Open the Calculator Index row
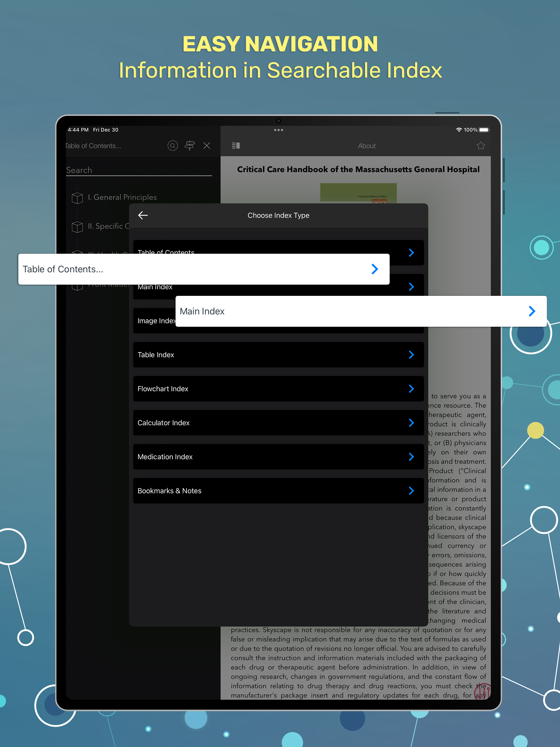The width and height of the screenshot is (560, 747). click(278, 423)
